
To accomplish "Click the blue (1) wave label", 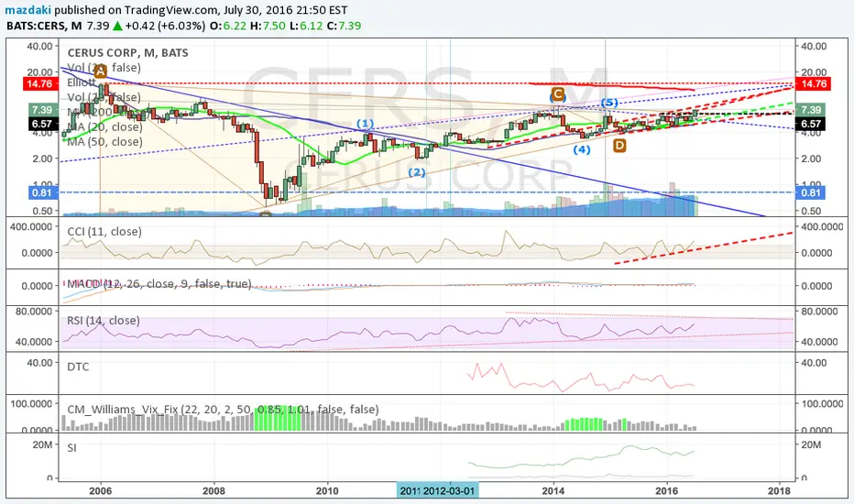I will (x=366, y=124).
